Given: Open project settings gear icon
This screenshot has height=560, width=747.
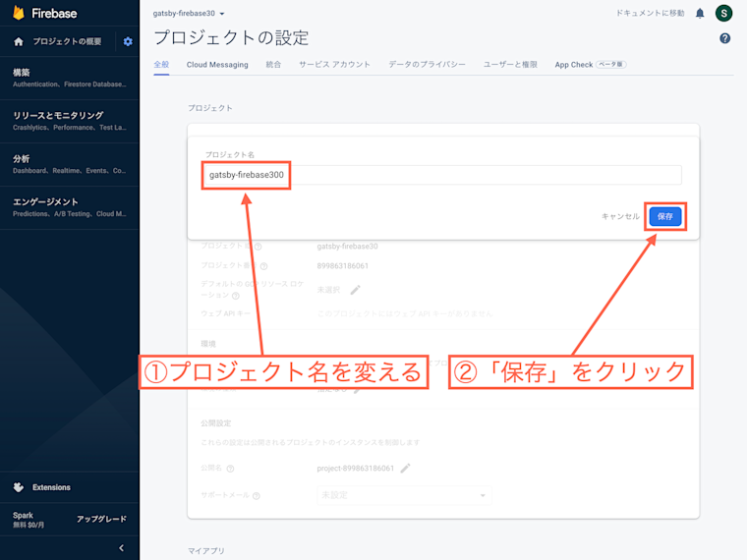Looking at the screenshot, I should [128, 41].
